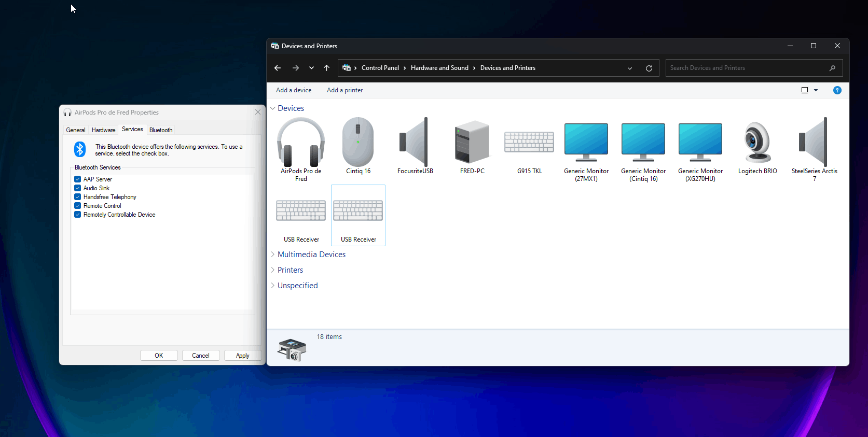The image size is (868, 437).
Task: Select the FocusriteUSB speaker icon
Action: 415,142
